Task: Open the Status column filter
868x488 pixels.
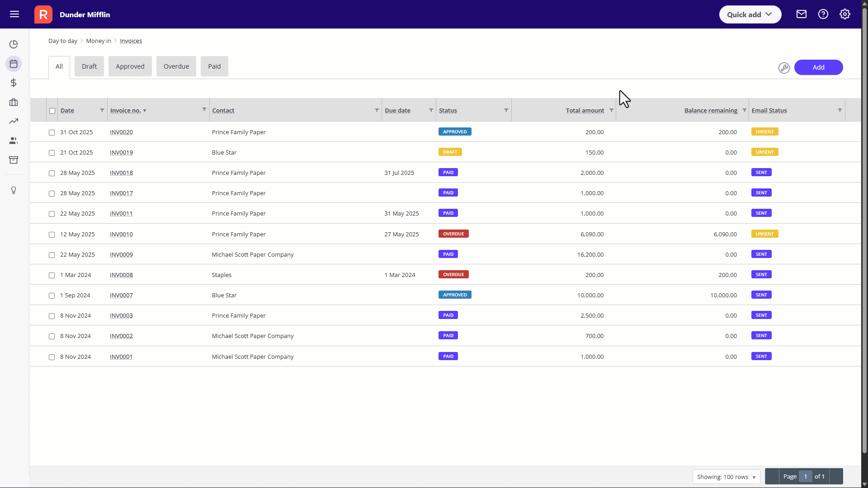Action: click(506, 110)
